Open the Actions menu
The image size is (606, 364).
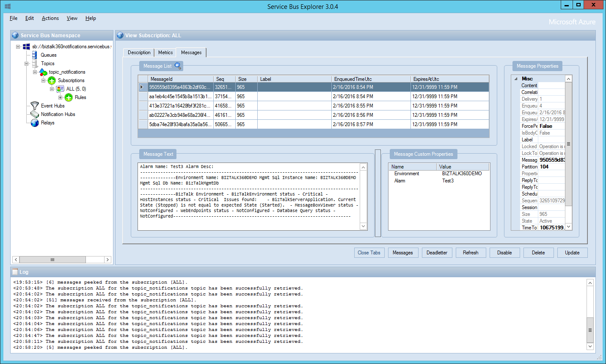pyautogui.click(x=50, y=18)
